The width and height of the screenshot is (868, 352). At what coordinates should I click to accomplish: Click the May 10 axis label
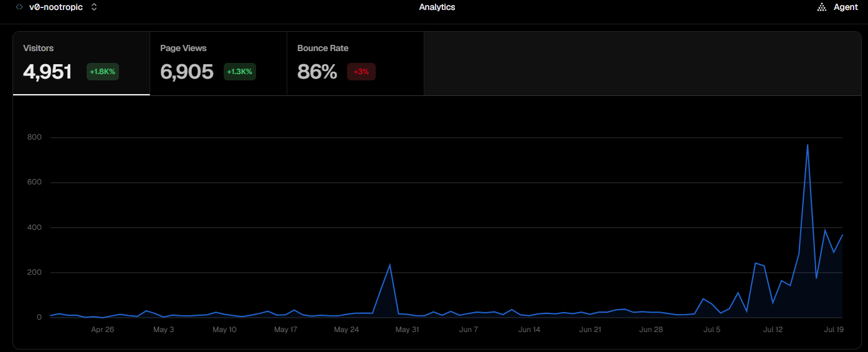(x=224, y=330)
